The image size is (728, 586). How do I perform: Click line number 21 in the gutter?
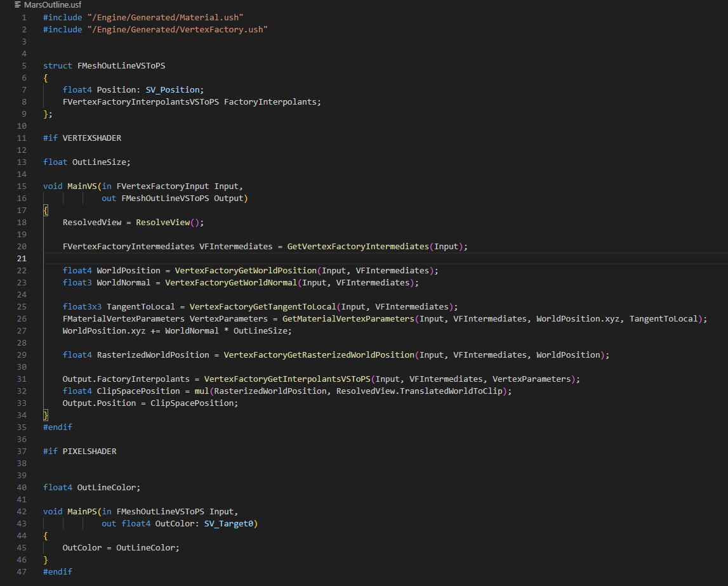pyautogui.click(x=22, y=258)
